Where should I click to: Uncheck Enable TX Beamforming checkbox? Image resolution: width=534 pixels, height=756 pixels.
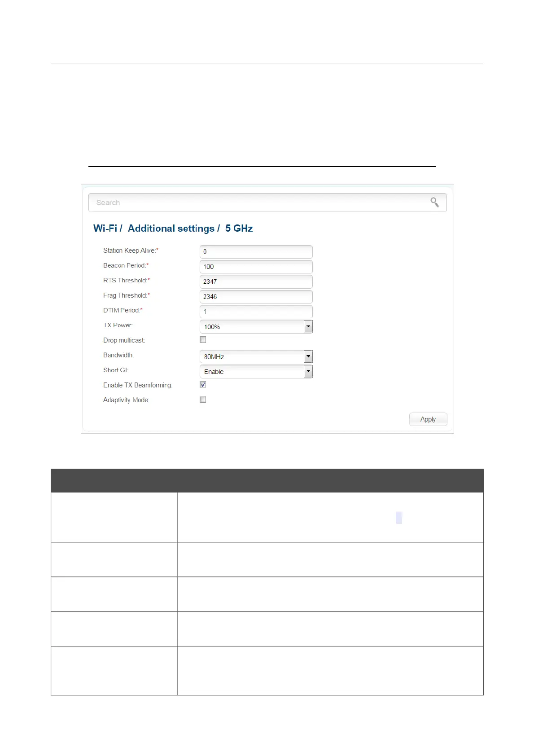click(x=203, y=385)
